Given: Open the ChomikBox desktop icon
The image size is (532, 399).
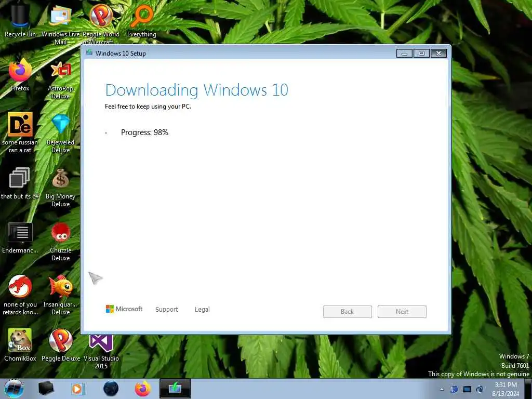Looking at the screenshot, I should click(20, 344).
